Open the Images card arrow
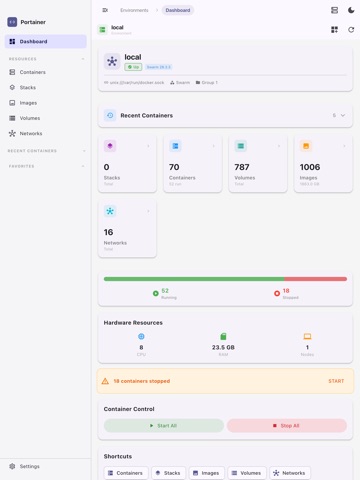This screenshot has width=360, height=480. (344, 146)
